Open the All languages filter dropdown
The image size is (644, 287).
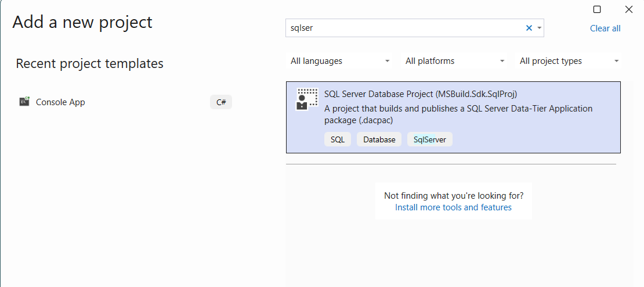tap(340, 61)
